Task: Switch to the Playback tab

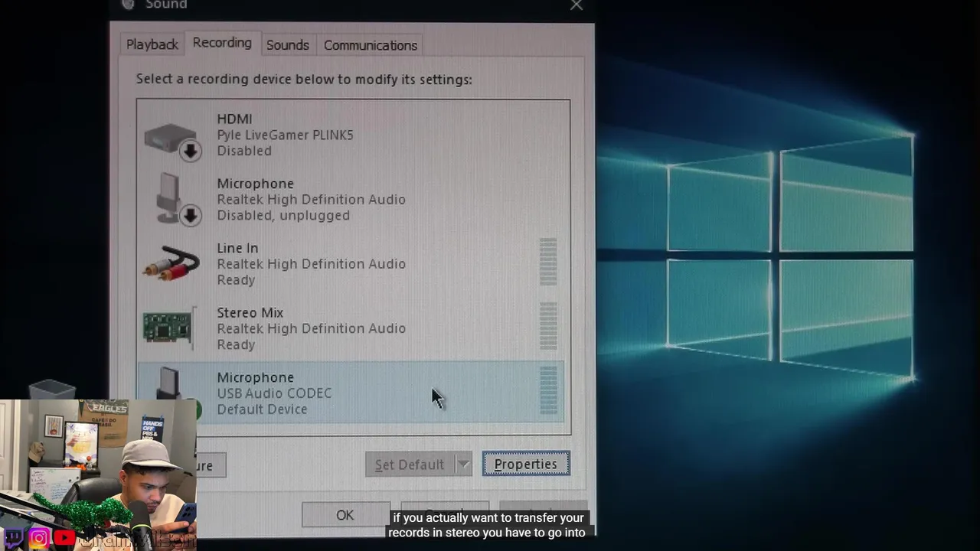Action: click(x=152, y=44)
